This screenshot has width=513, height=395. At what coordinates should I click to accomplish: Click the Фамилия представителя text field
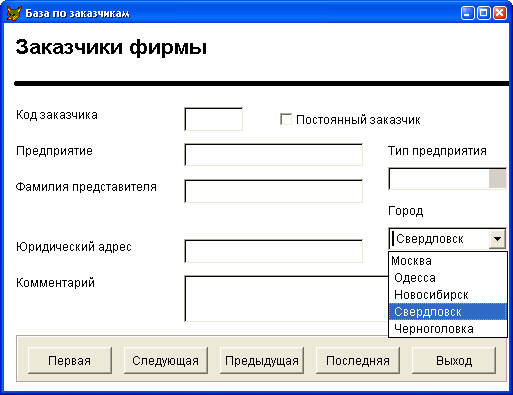coord(273,191)
